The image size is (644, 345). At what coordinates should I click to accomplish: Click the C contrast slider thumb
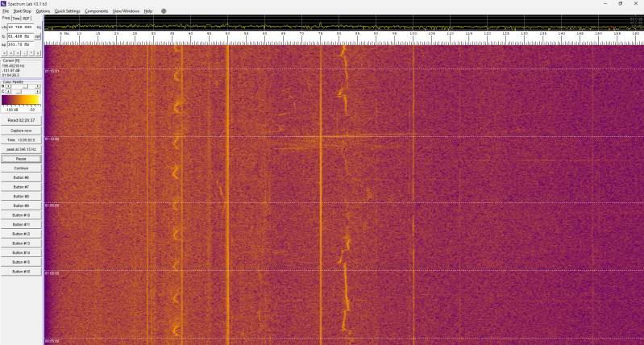pyautogui.click(x=18, y=91)
